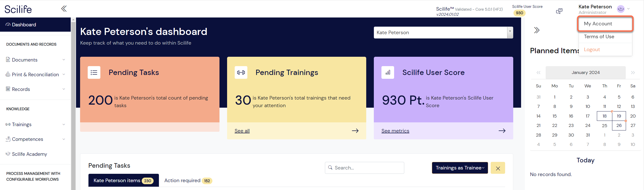The height and width of the screenshot is (190, 644).
Task: Click the Pending Tasks list icon
Action: pos(94,72)
